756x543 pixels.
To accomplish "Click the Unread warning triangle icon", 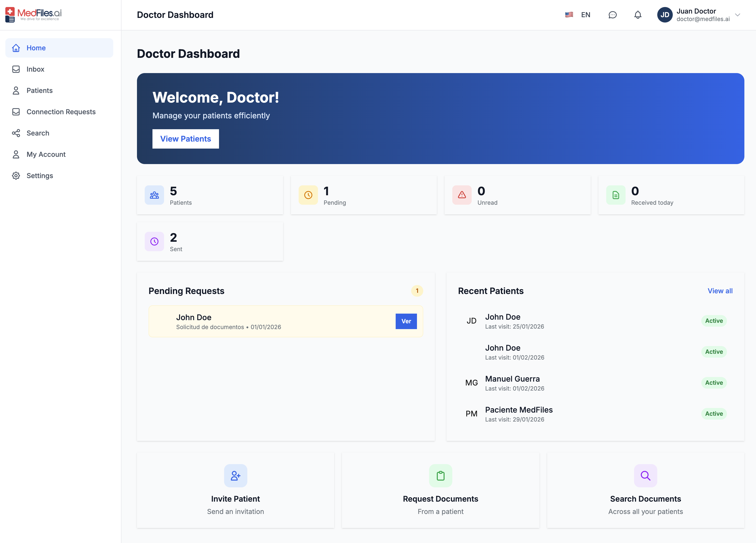I will point(462,195).
